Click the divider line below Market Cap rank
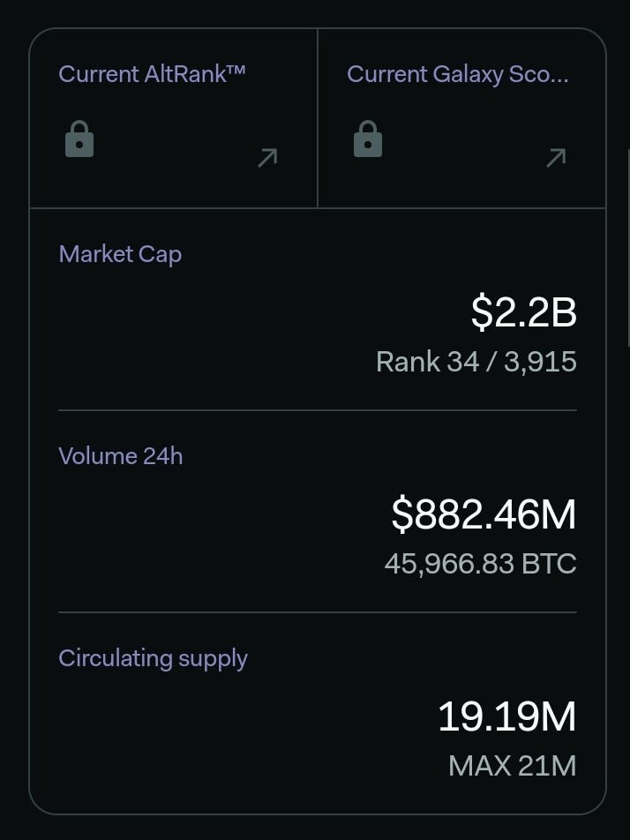Screen dimensions: 630x840 click(318, 410)
